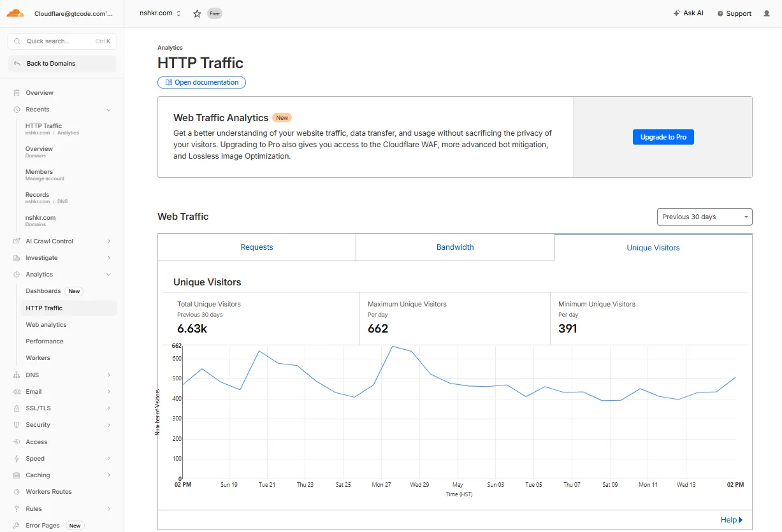The width and height of the screenshot is (782, 532).
Task: Switch to the Bandwidth tab
Action: 455,247
